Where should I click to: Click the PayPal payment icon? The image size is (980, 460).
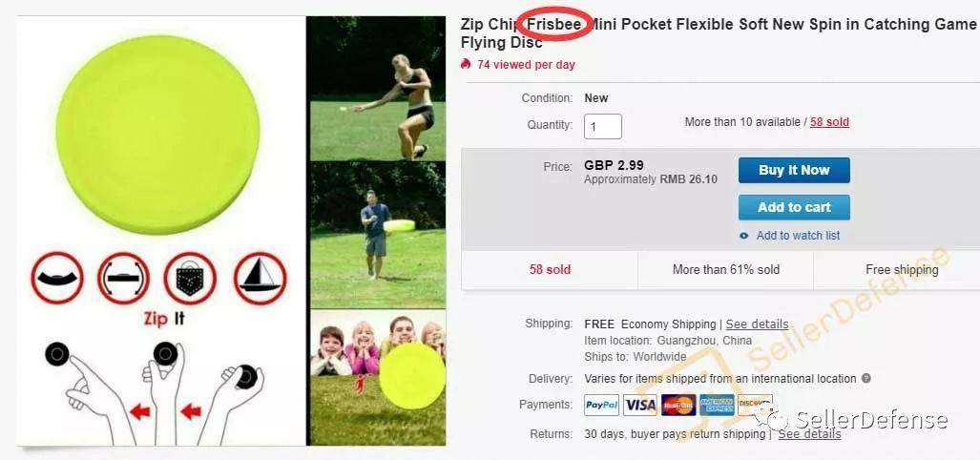tap(601, 405)
